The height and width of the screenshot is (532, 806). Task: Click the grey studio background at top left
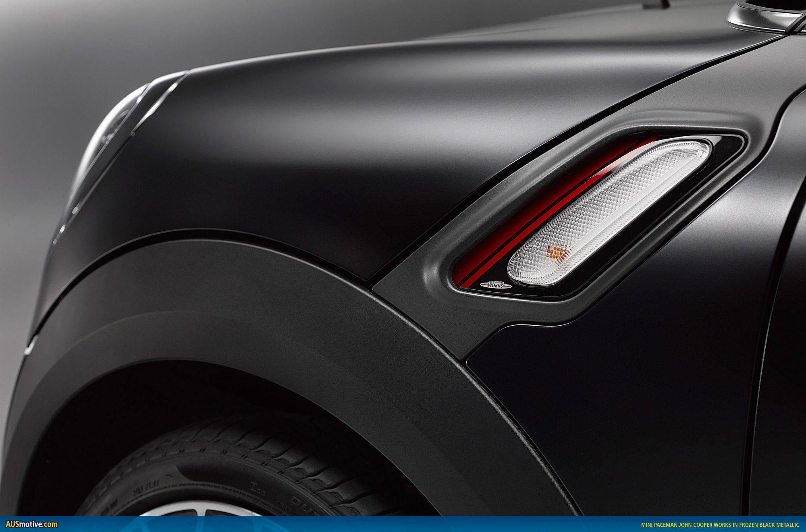(60, 40)
